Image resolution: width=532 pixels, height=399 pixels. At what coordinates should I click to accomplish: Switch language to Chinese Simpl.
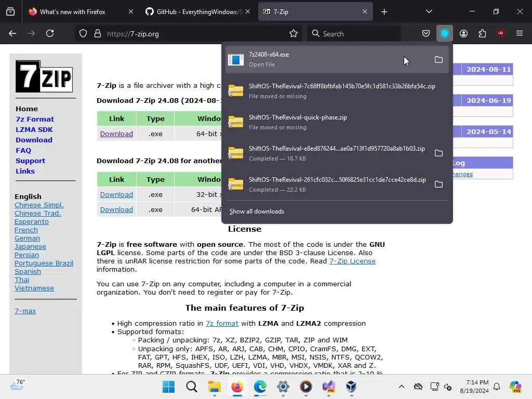tap(39, 205)
